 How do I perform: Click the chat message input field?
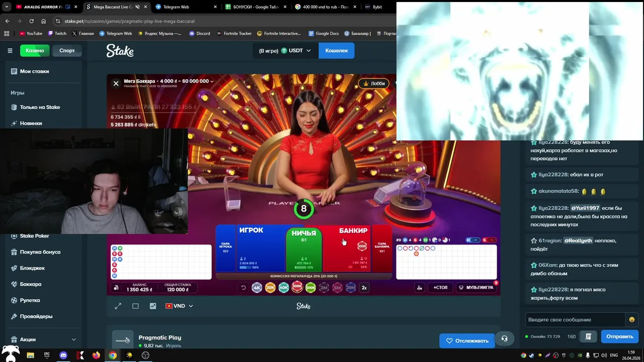575,320
